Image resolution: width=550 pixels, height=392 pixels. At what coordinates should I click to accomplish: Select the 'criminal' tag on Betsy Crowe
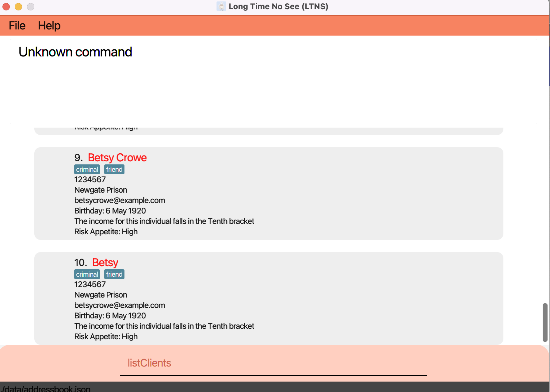click(87, 169)
